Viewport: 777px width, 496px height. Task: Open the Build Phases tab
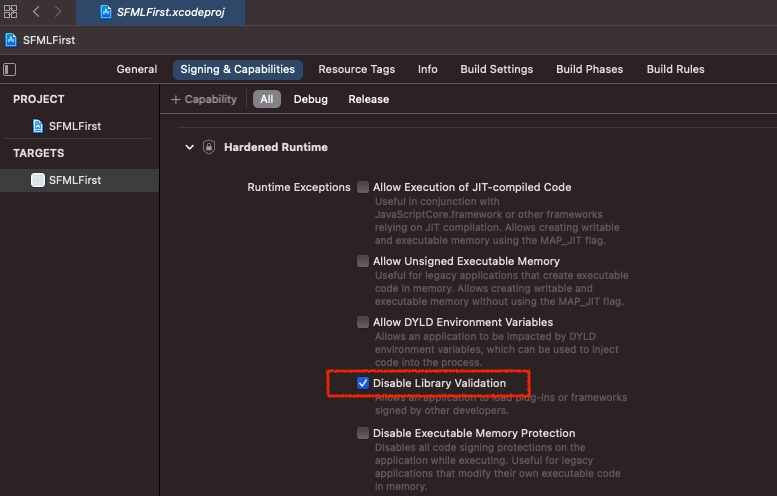pyautogui.click(x=589, y=69)
